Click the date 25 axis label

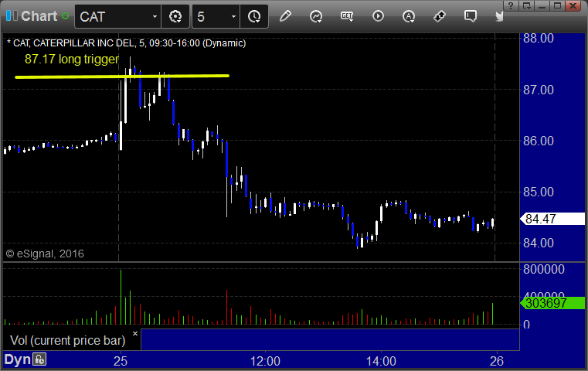click(x=121, y=361)
